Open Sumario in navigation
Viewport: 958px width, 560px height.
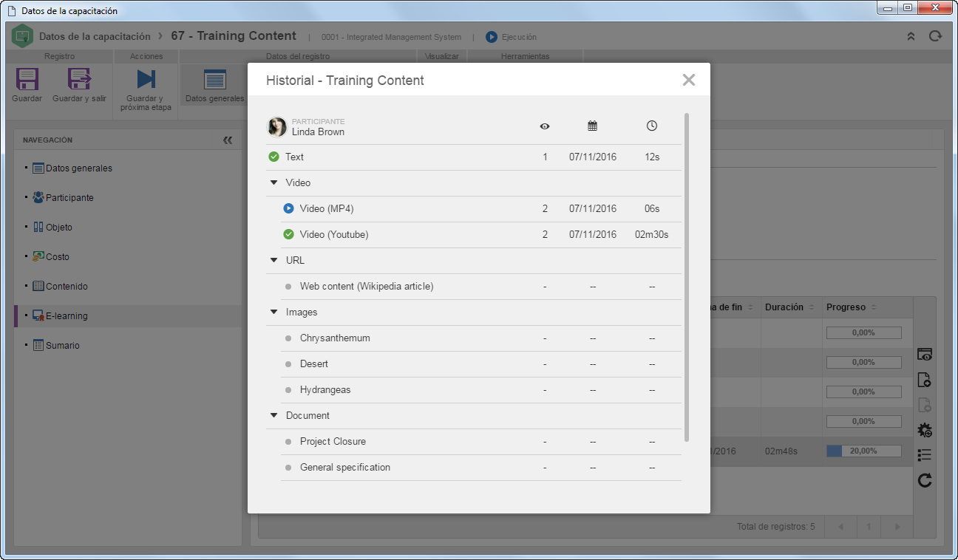tap(62, 345)
